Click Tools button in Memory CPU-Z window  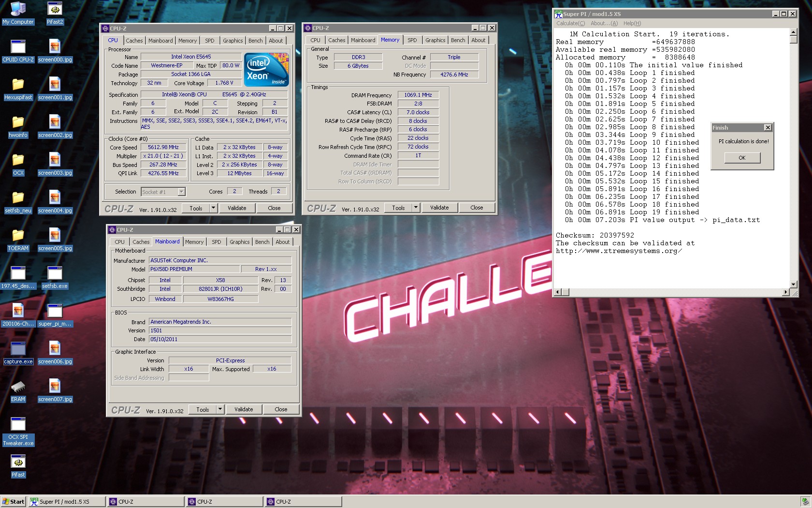tap(398, 208)
